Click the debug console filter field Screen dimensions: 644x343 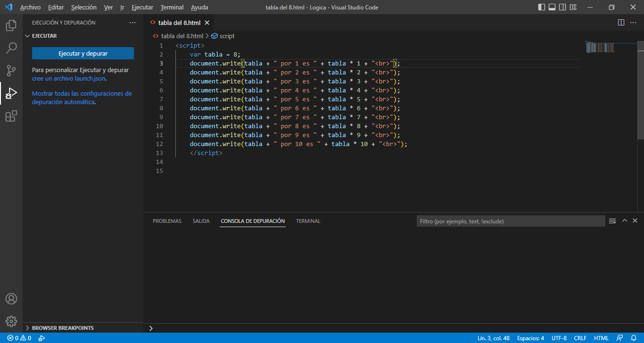point(511,221)
